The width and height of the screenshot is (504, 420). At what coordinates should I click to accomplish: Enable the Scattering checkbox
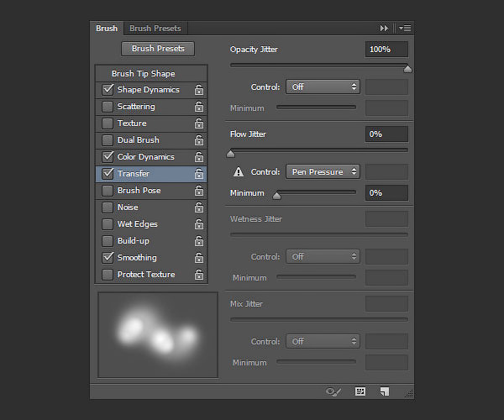[108, 107]
